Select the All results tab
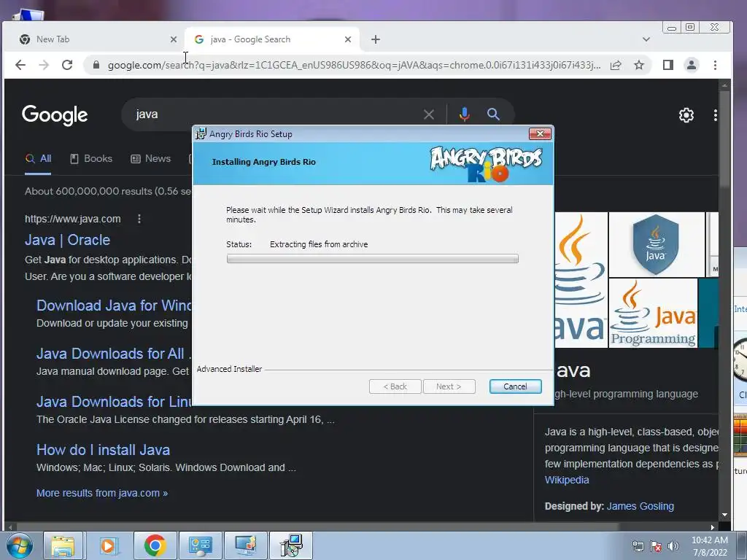 (38, 158)
